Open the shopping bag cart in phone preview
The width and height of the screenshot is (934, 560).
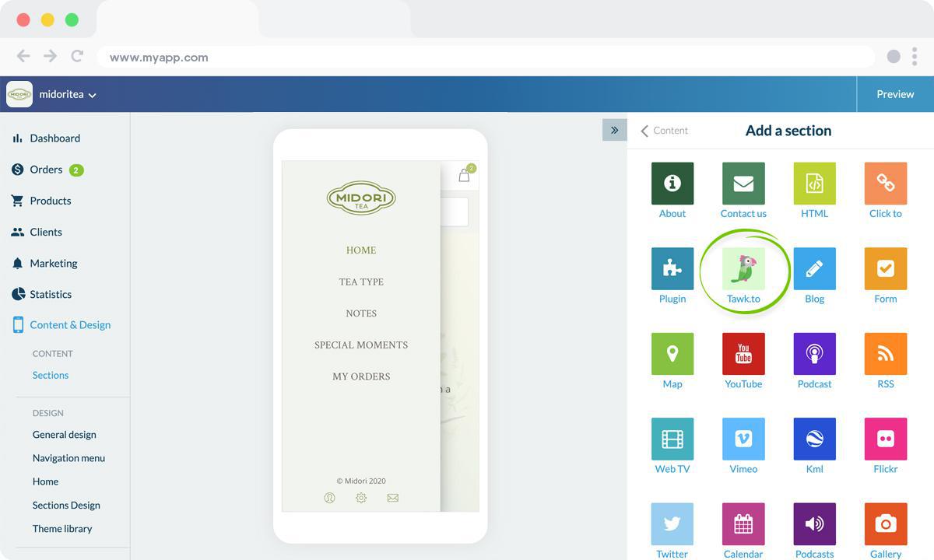click(x=465, y=175)
